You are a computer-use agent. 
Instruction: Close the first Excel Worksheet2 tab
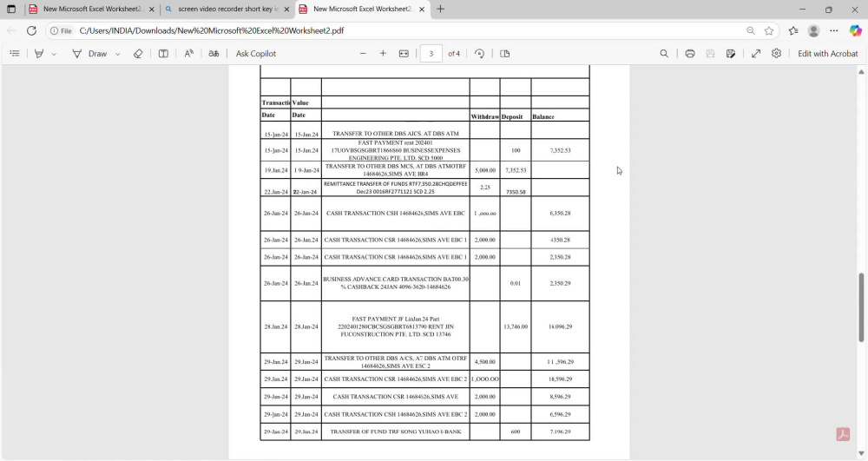(x=152, y=10)
